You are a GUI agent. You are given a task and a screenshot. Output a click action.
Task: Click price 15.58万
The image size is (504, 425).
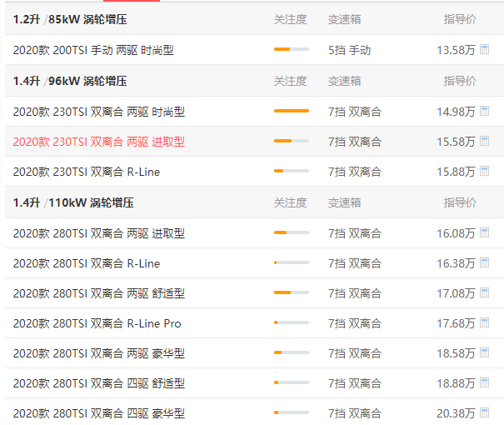(456, 142)
